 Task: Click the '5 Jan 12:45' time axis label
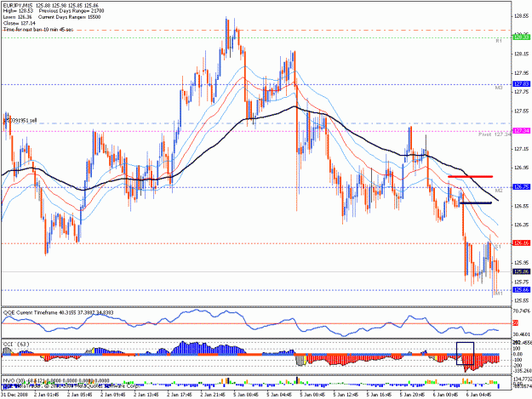(x=346, y=395)
